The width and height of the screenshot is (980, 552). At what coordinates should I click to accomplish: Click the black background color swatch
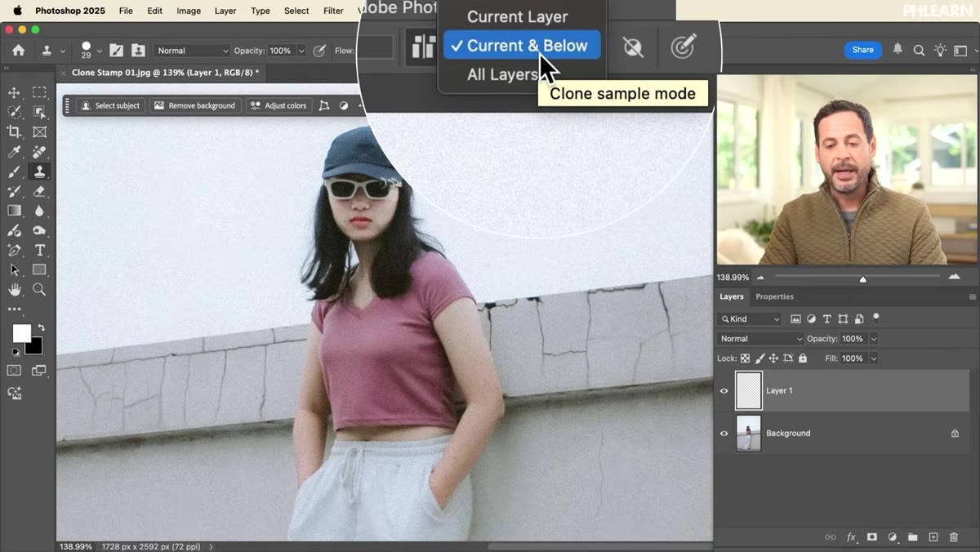tap(36, 348)
